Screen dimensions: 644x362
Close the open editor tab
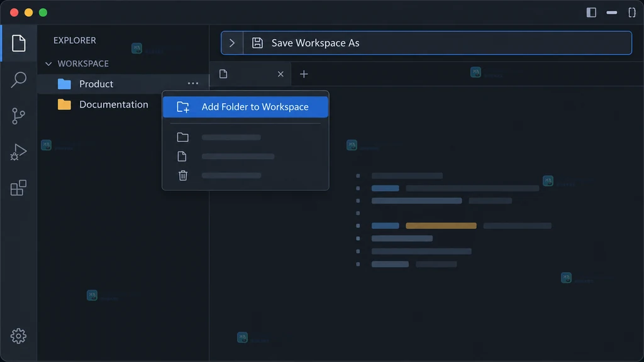pos(280,74)
